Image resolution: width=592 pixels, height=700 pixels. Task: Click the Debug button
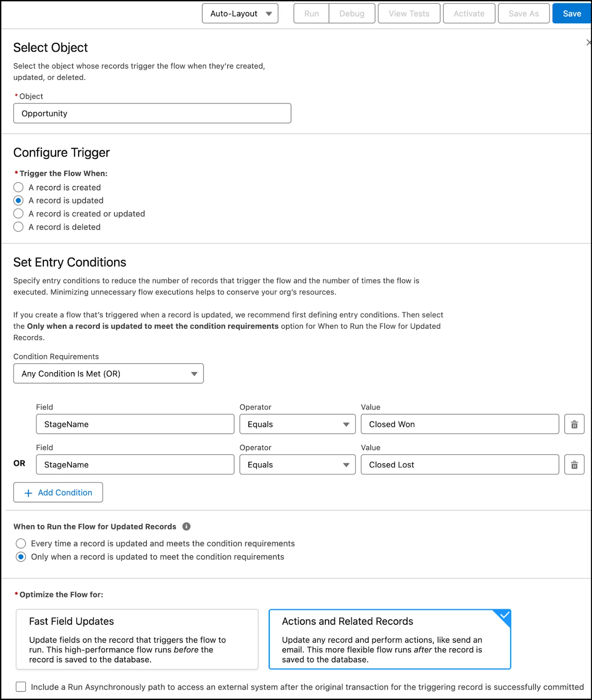352,14
